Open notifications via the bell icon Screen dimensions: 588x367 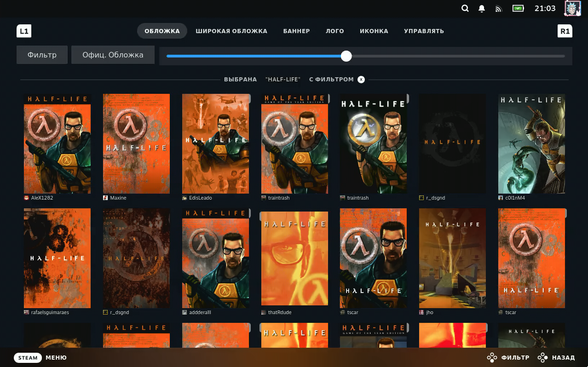482,8
